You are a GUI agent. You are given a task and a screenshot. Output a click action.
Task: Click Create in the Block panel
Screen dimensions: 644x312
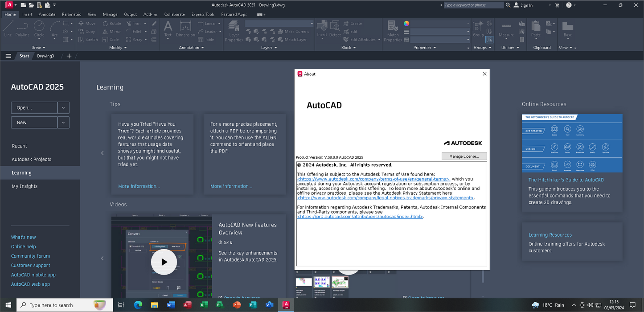352,24
